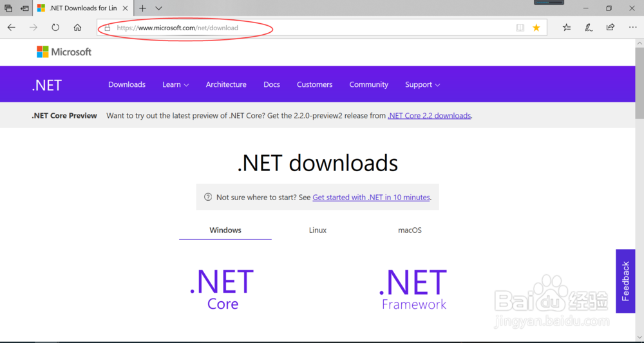
Task: Open the Docs link
Action: (272, 84)
